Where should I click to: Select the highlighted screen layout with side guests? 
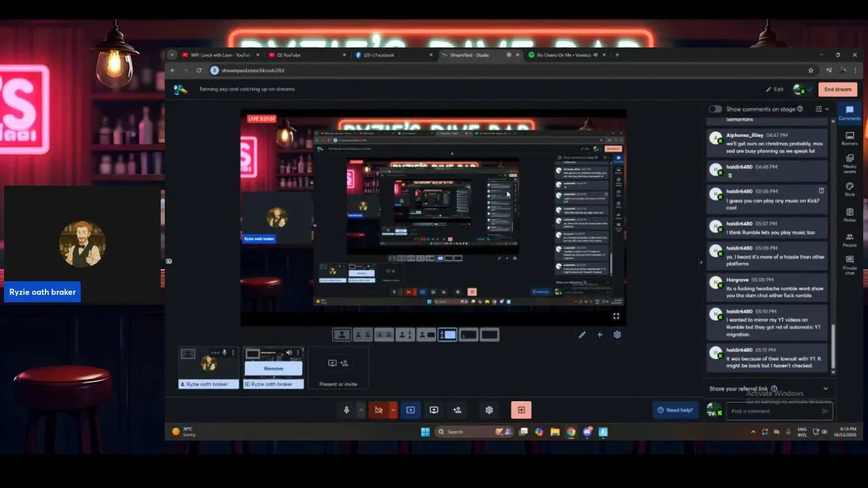(x=447, y=335)
